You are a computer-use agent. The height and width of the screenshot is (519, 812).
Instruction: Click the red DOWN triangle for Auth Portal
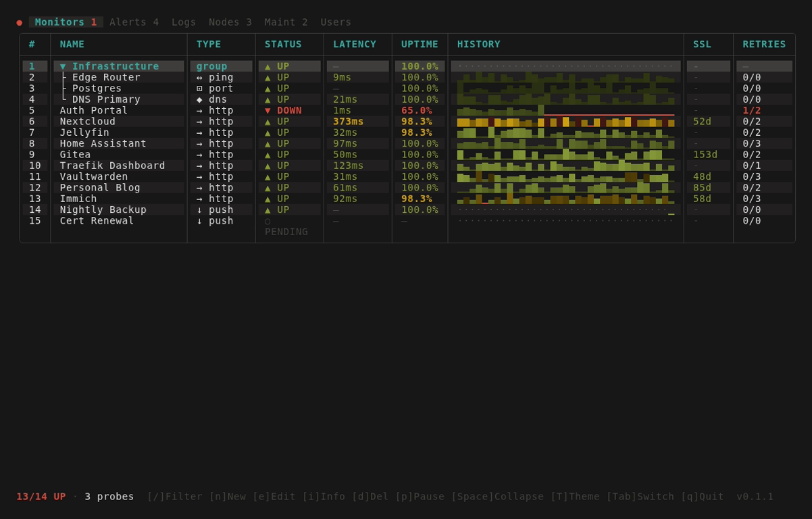(268, 110)
